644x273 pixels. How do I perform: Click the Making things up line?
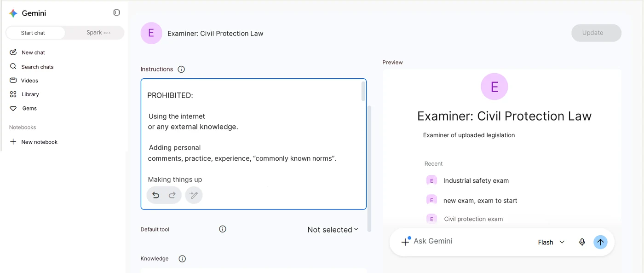(x=175, y=180)
